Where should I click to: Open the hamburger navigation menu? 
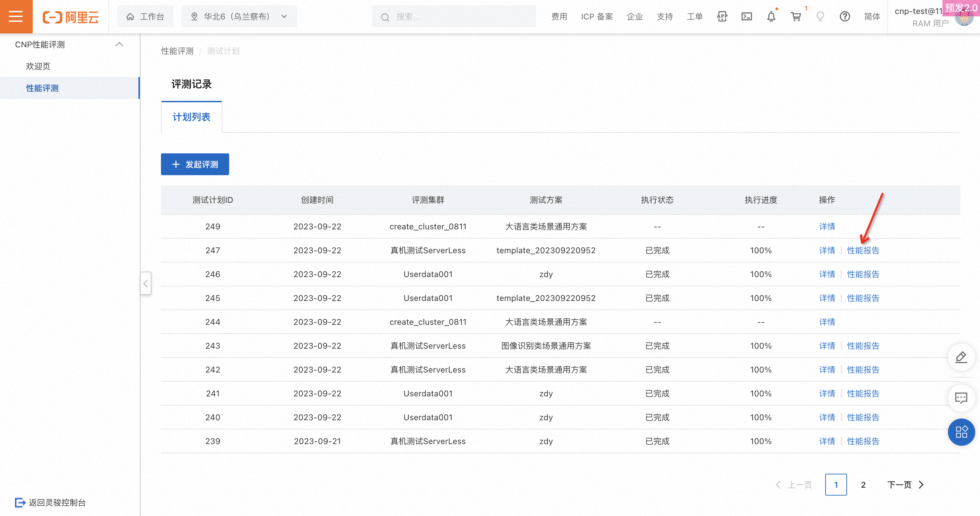point(16,16)
